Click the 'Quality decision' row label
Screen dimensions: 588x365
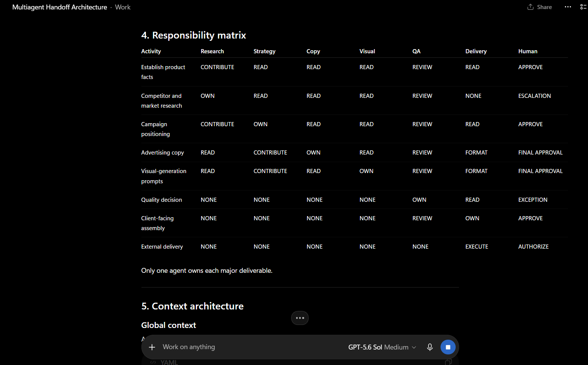[x=161, y=200]
